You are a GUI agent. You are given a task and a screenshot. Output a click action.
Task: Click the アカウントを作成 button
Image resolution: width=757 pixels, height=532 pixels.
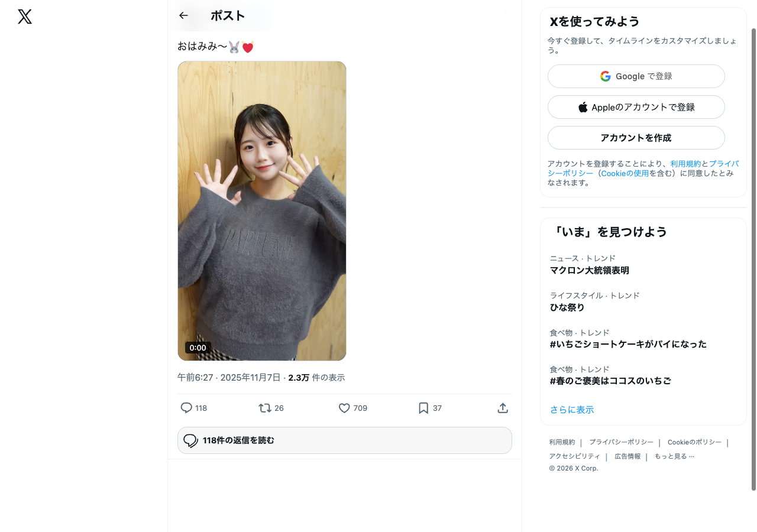tap(636, 138)
